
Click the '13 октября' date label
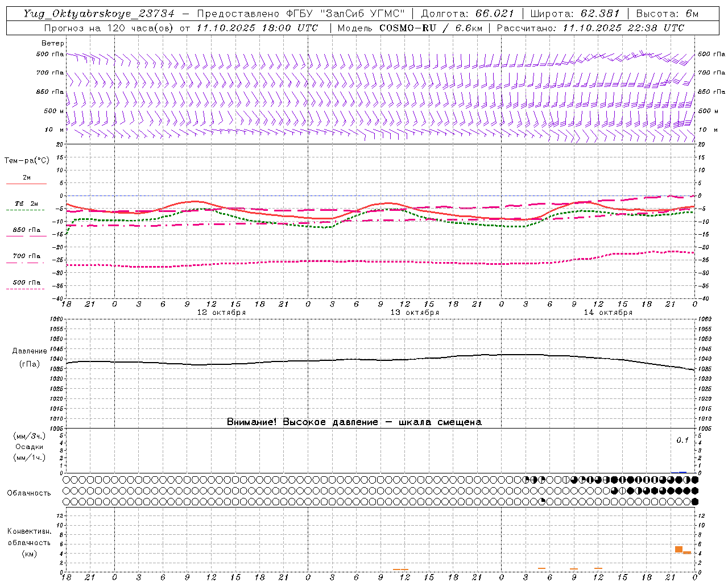[x=415, y=313]
